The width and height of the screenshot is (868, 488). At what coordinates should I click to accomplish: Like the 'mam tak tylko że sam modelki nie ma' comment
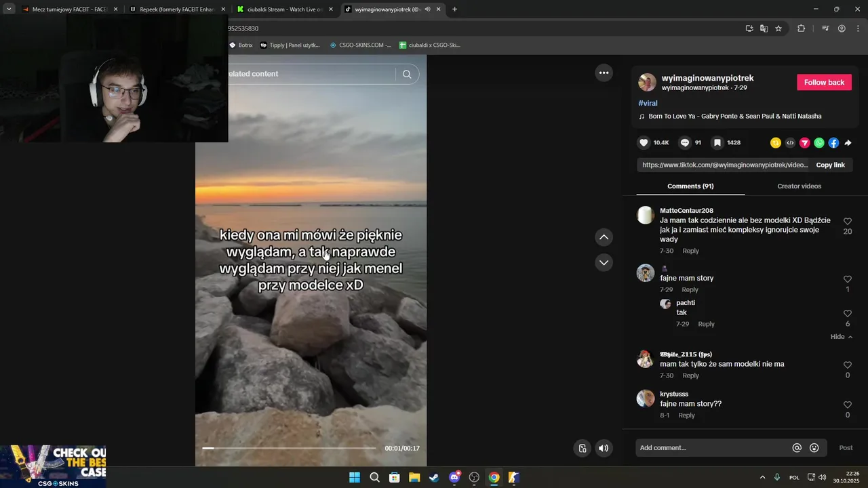click(847, 365)
